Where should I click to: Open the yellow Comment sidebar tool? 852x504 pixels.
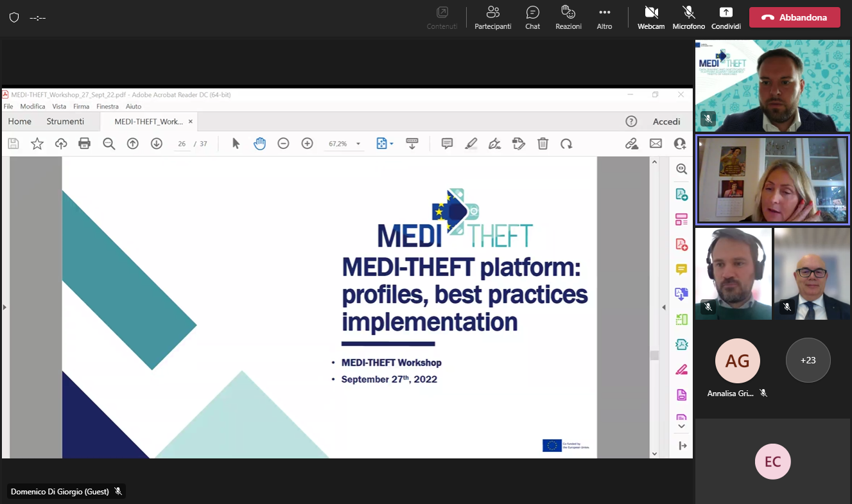click(x=681, y=270)
